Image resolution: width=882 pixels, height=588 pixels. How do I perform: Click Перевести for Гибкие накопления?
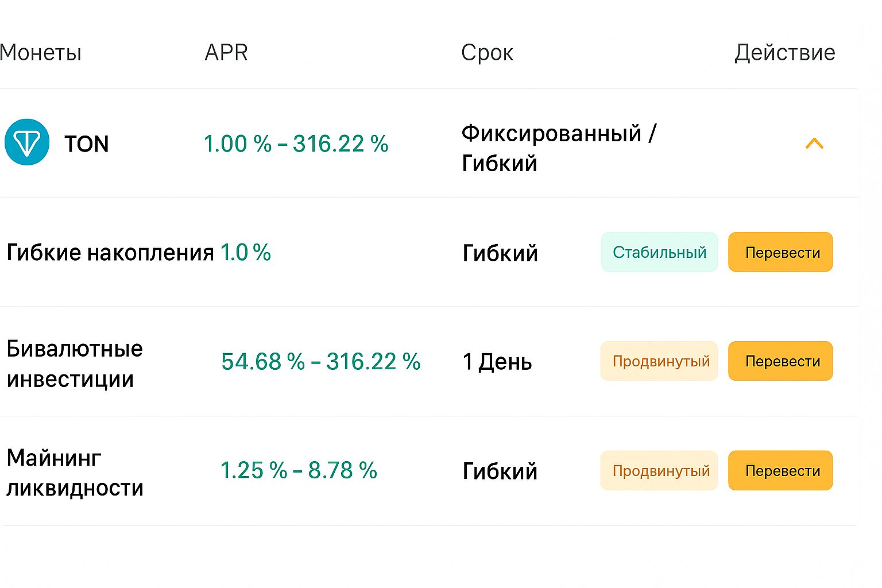pyautogui.click(x=780, y=252)
